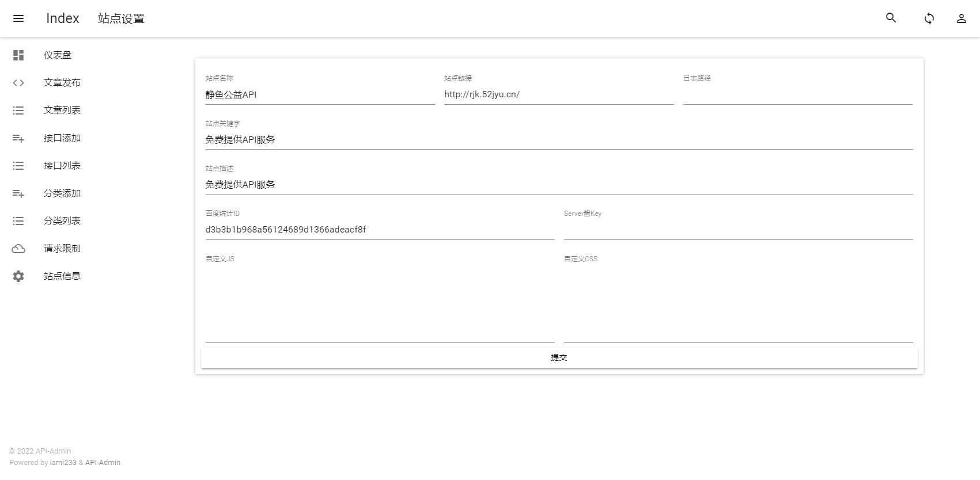Go to 接口添加 menu item
Screen dimensions: 980x480
[x=62, y=138]
